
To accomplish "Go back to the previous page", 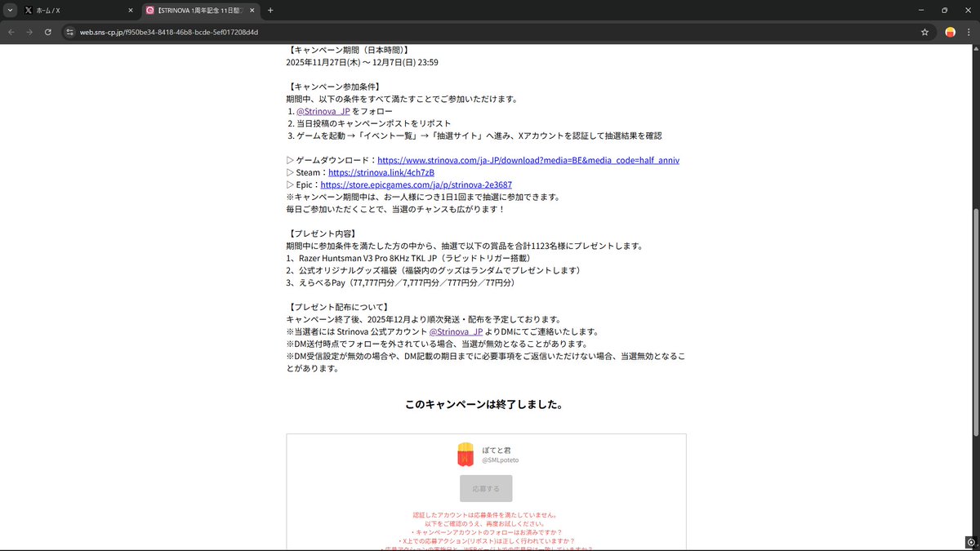I will pos(11,32).
